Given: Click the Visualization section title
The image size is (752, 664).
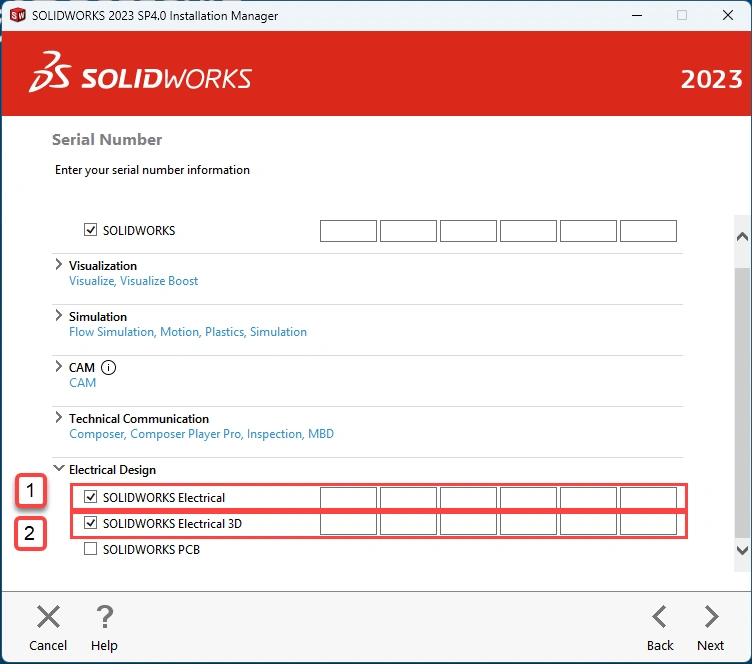Looking at the screenshot, I should (103, 266).
